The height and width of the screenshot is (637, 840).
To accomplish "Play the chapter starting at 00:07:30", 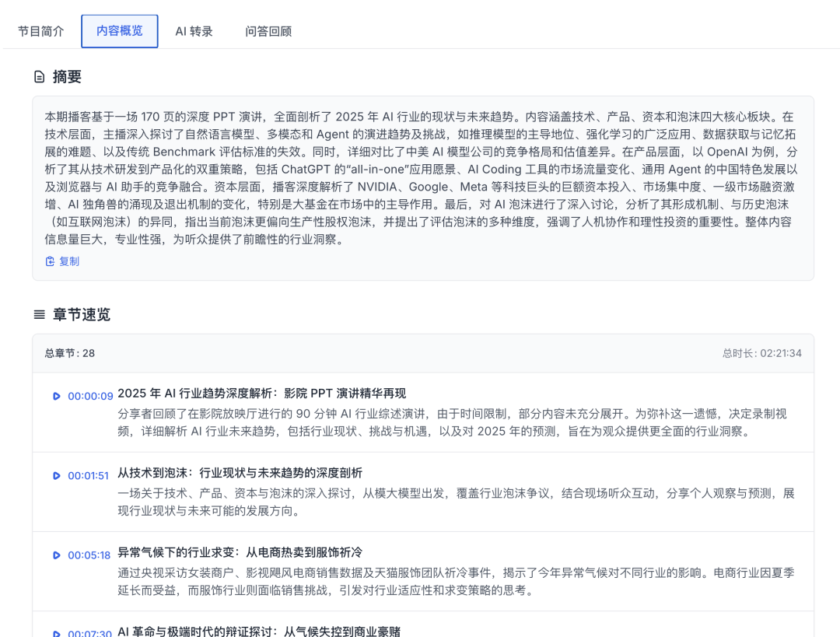I will pos(55,634).
